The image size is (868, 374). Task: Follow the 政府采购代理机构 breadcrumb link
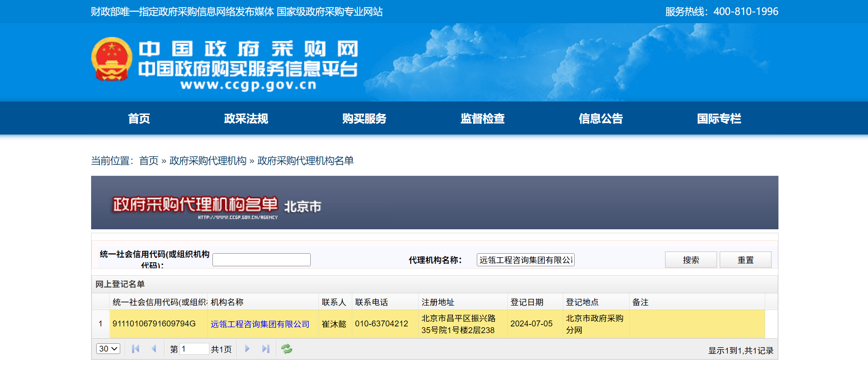208,161
